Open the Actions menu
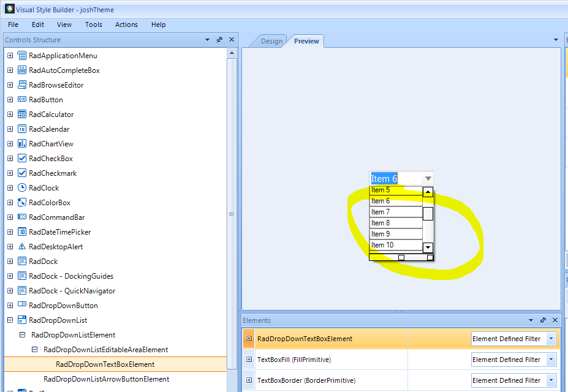 click(x=126, y=24)
